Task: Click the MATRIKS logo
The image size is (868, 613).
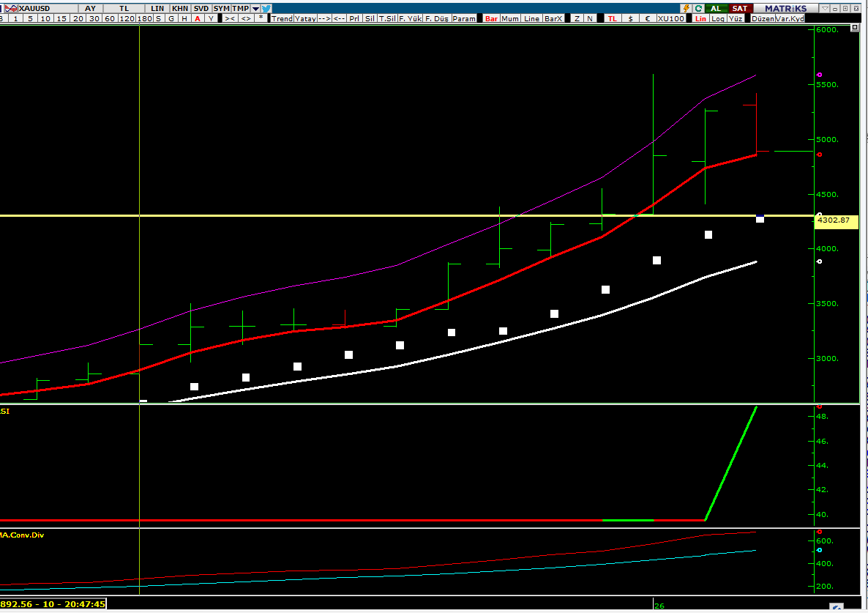Action: 785,8
